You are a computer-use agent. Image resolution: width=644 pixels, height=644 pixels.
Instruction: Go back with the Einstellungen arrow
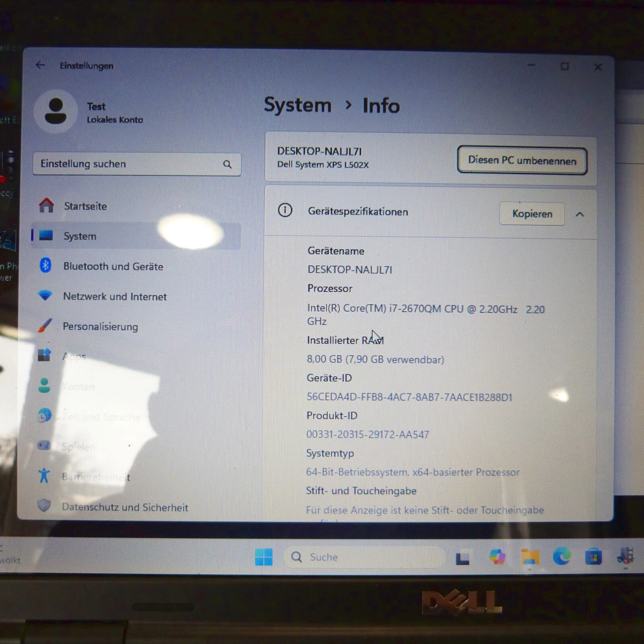click(x=40, y=65)
